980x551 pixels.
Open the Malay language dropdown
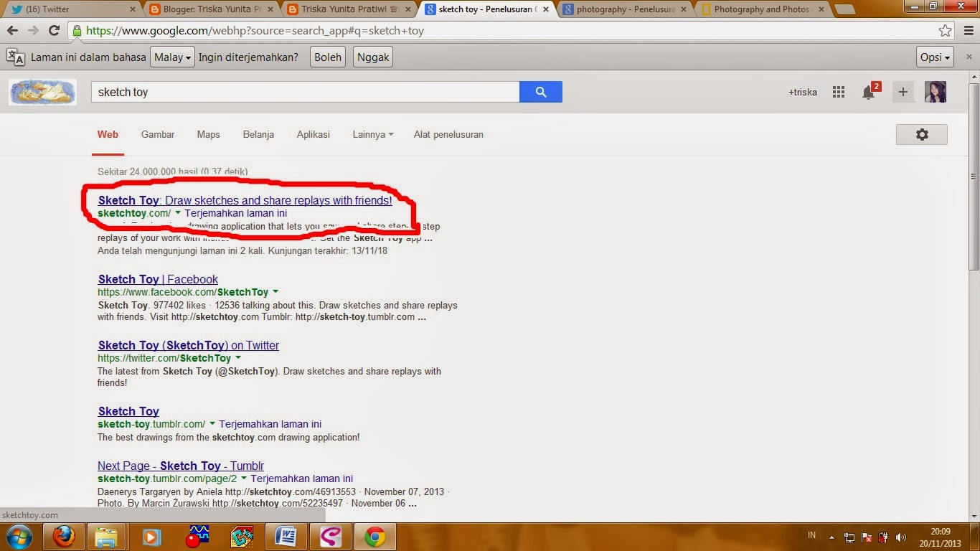click(x=173, y=57)
